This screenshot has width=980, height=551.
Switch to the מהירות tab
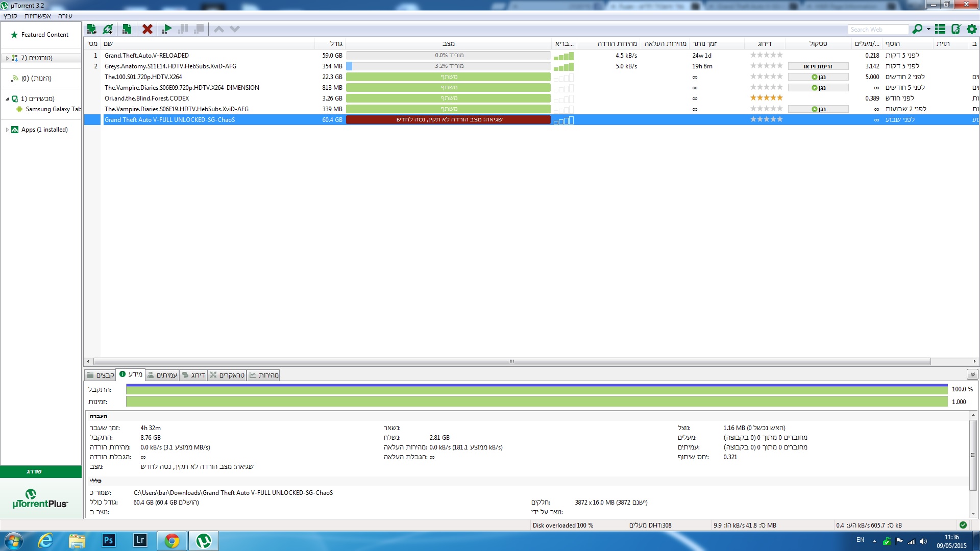264,375
